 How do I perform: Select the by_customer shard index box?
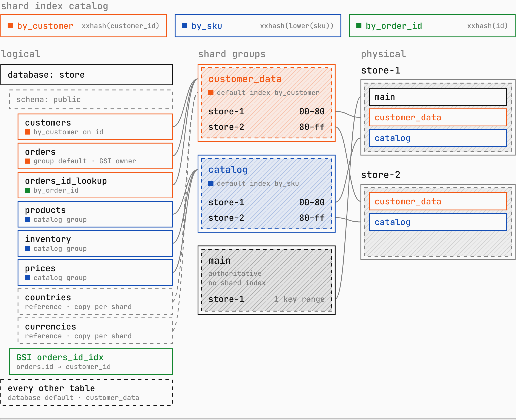(84, 26)
